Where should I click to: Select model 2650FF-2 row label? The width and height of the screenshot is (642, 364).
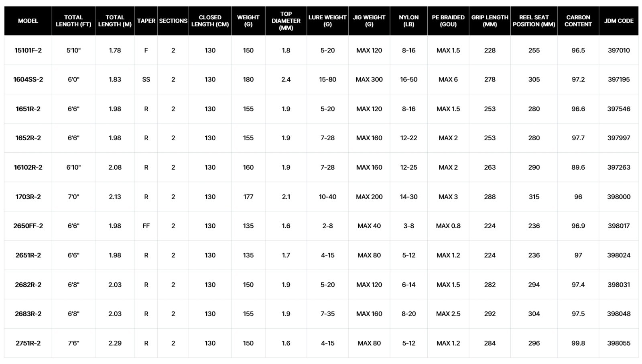[28, 226]
